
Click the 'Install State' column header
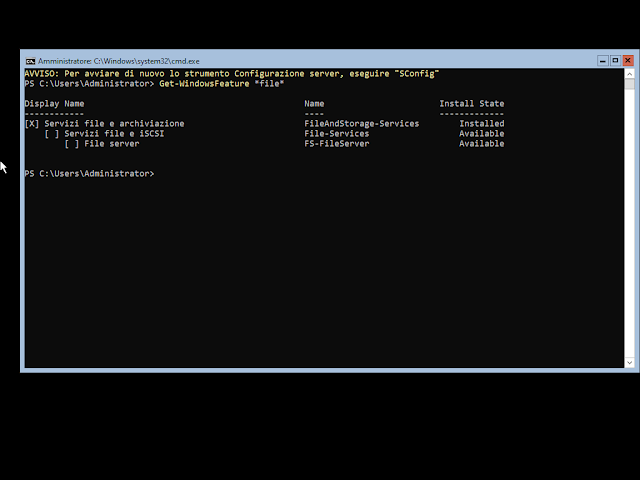click(x=472, y=104)
